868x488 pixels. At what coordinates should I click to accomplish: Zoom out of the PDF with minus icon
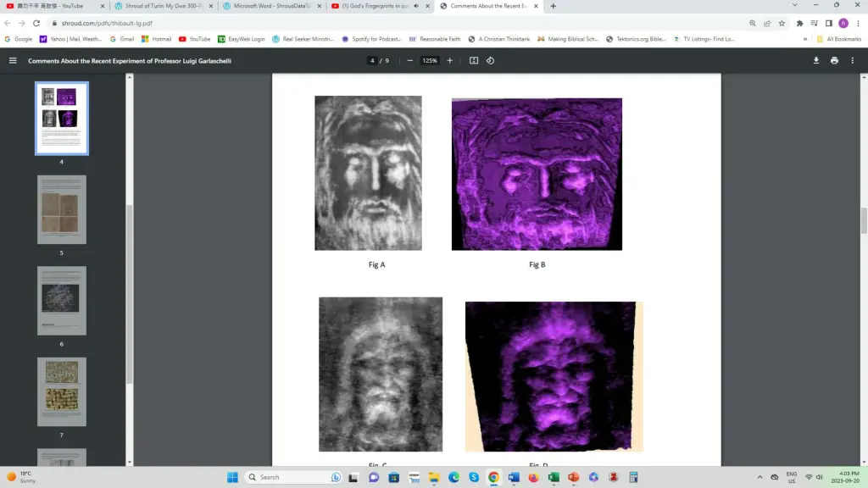pos(409,61)
